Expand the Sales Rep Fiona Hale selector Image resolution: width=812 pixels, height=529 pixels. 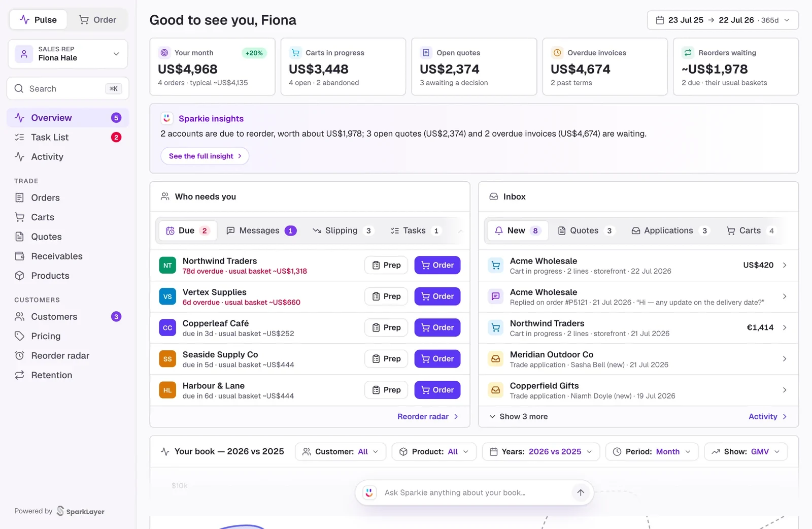(x=67, y=54)
